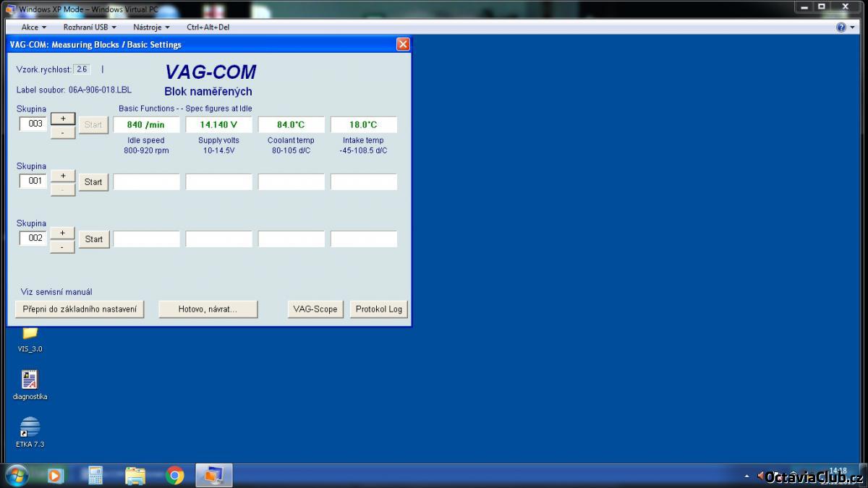Open Calculator from the taskbar
The width and height of the screenshot is (868, 488).
[95, 475]
